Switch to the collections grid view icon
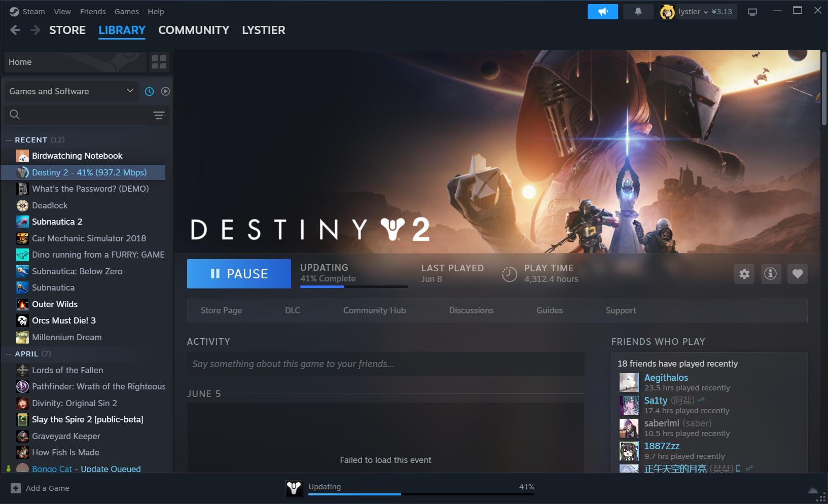The width and height of the screenshot is (828, 504). (x=159, y=62)
